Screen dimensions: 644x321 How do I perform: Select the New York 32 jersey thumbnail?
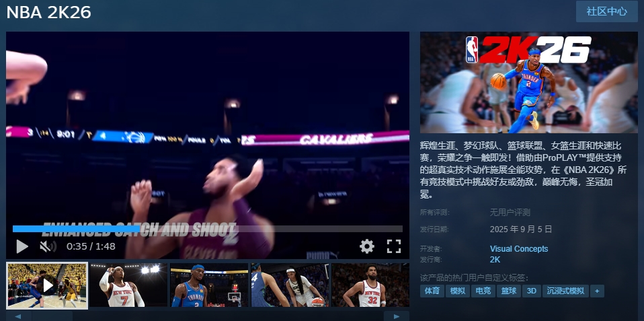click(x=370, y=285)
